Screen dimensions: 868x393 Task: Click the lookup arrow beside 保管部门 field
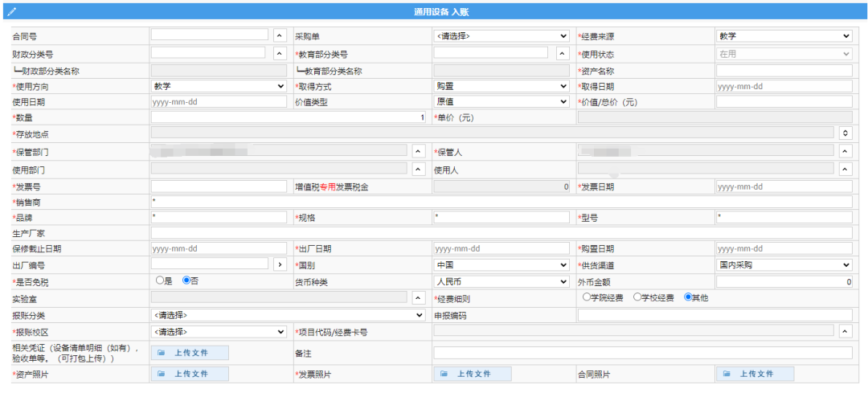pyautogui.click(x=418, y=150)
